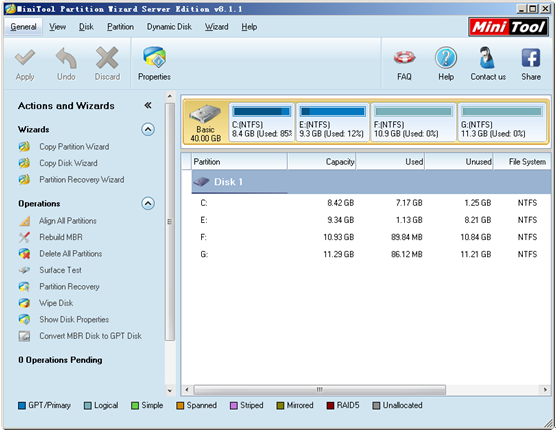Click the Logical legend color swatch
The image size is (556, 431).
(x=88, y=405)
